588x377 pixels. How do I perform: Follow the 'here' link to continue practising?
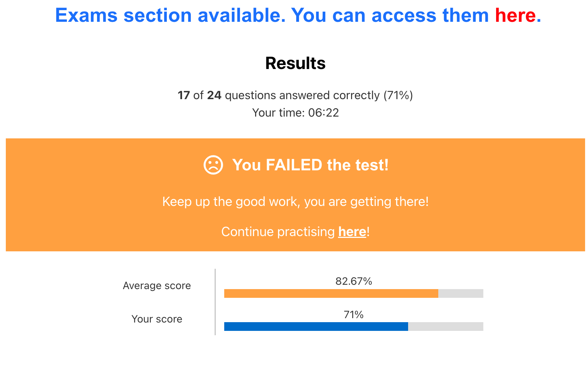point(352,232)
